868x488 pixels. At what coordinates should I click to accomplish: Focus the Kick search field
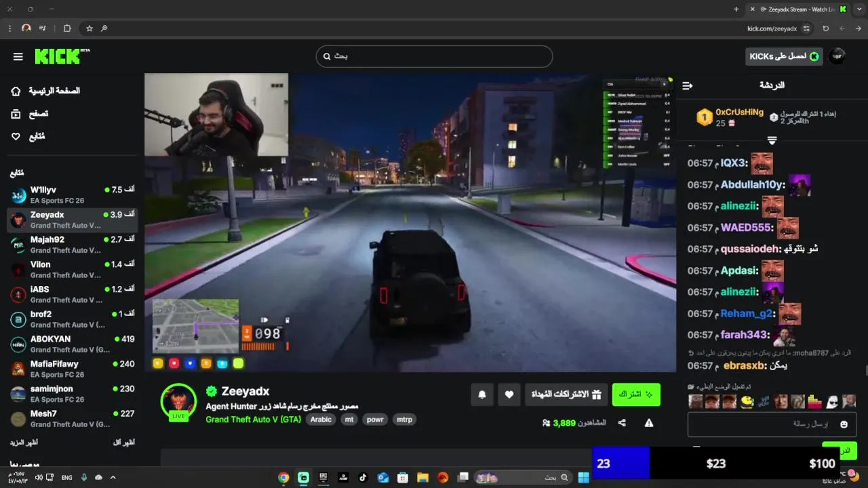point(434,56)
